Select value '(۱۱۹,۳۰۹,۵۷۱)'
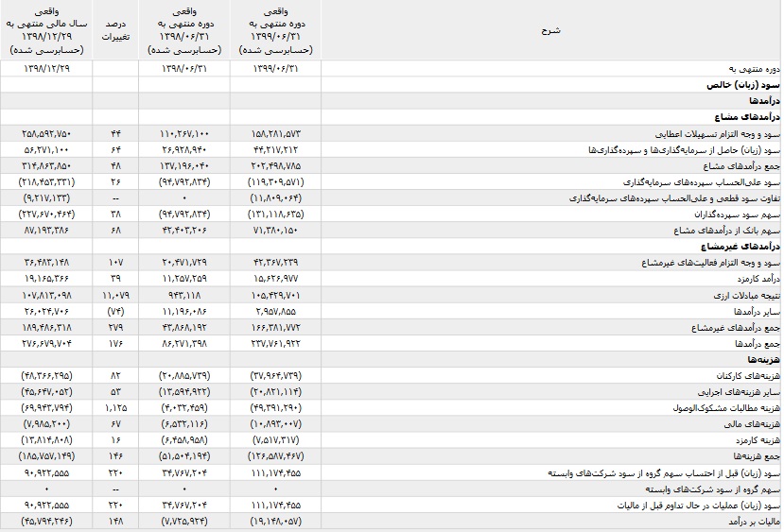Screen dimensions: 784x532 (x=275, y=181)
